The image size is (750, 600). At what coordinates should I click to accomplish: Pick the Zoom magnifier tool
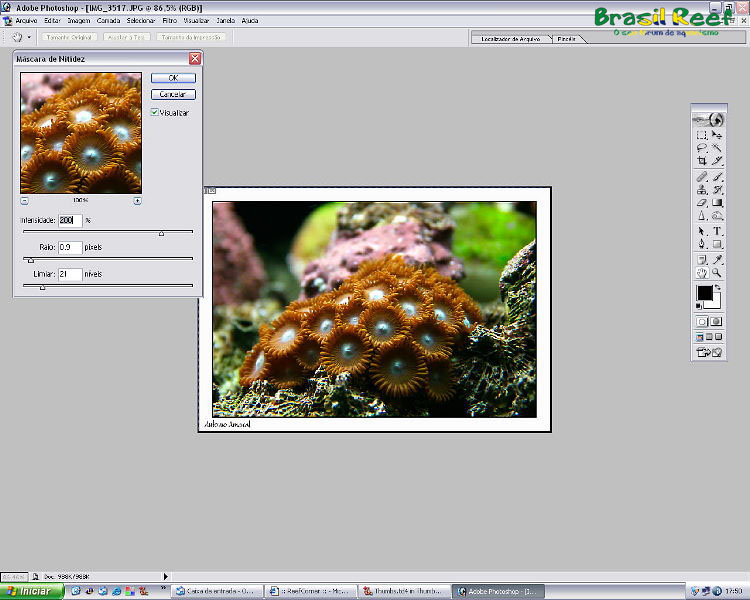coord(718,272)
